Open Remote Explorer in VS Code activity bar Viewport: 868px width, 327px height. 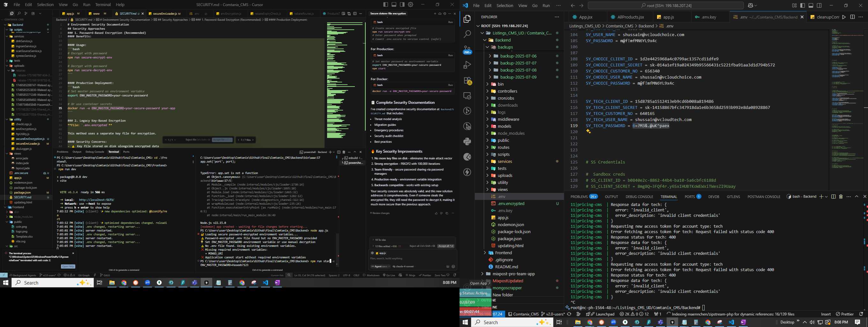tap(467, 96)
